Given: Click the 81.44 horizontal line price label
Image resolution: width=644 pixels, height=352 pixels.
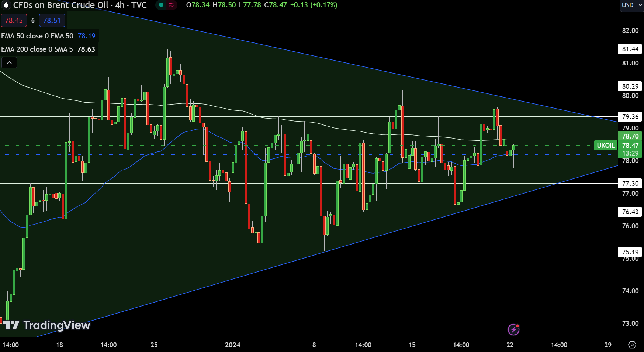Looking at the screenshot, I should click(x=630, y=49).
